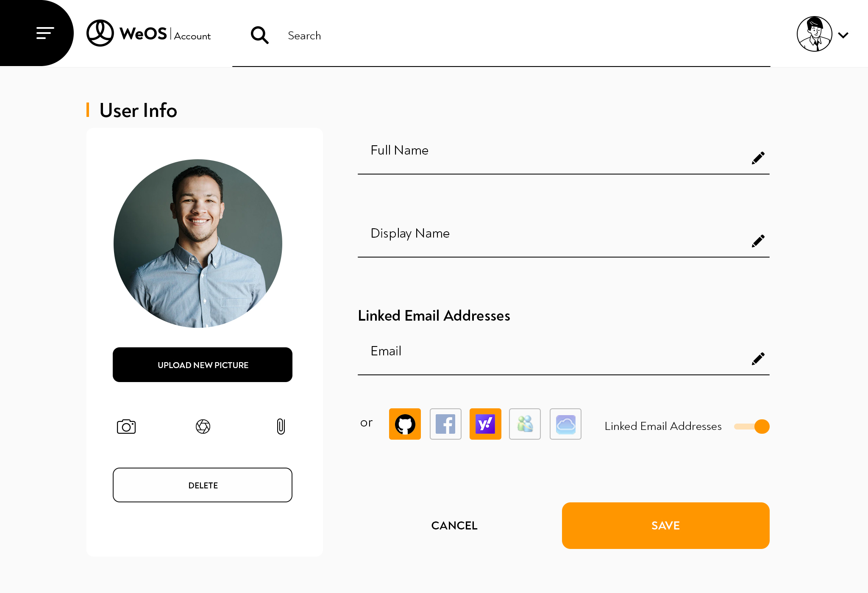Click the magnifying glass search icon
This screenshot has height=593, width=868.
click(259, 35)
